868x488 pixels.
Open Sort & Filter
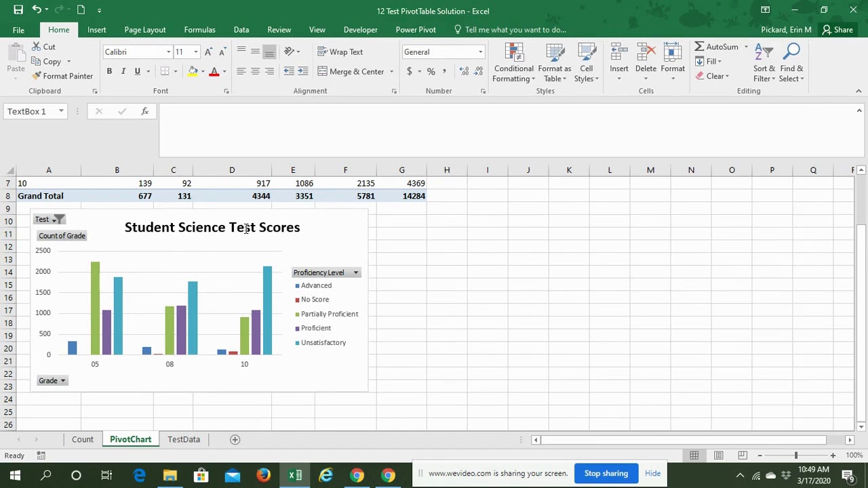[x=764, y=62]
